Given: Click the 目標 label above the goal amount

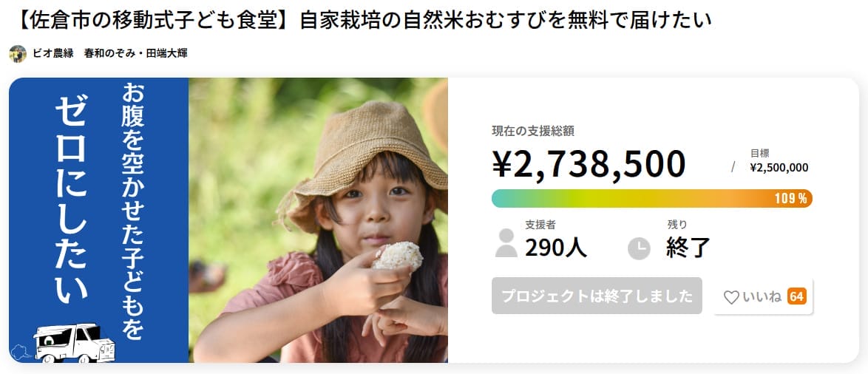Looking at the screenshot, I should (759, 153).
